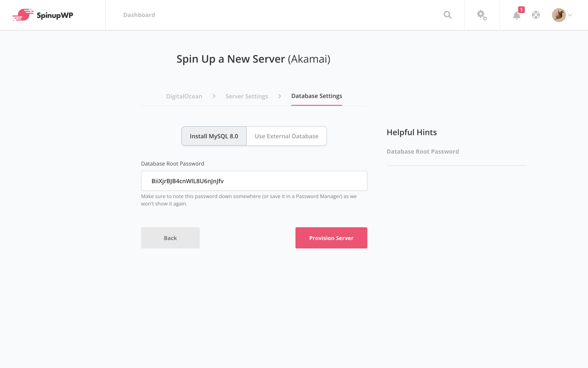Open notifications bell icon
Image resolution: width=588 pixels, height=368 pixels.
pyautogui.click(x=516, y=16)
